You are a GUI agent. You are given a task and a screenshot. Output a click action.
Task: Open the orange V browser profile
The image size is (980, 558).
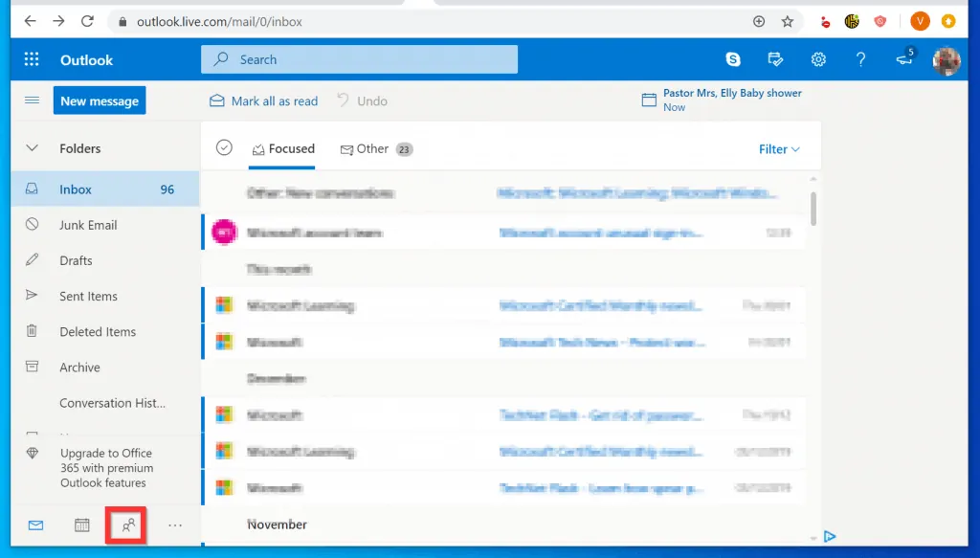pos(920,21)
